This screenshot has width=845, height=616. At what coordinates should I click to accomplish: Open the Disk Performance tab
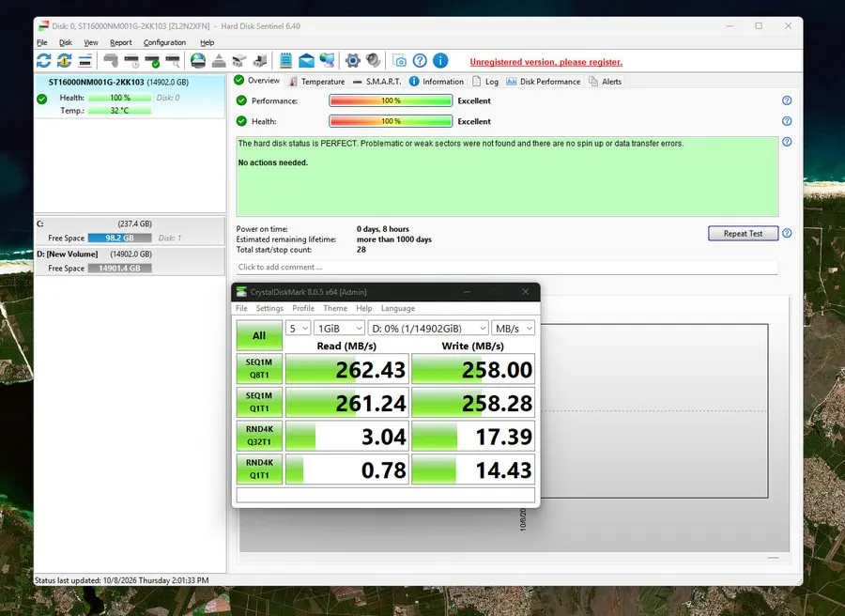coord(544,82)
